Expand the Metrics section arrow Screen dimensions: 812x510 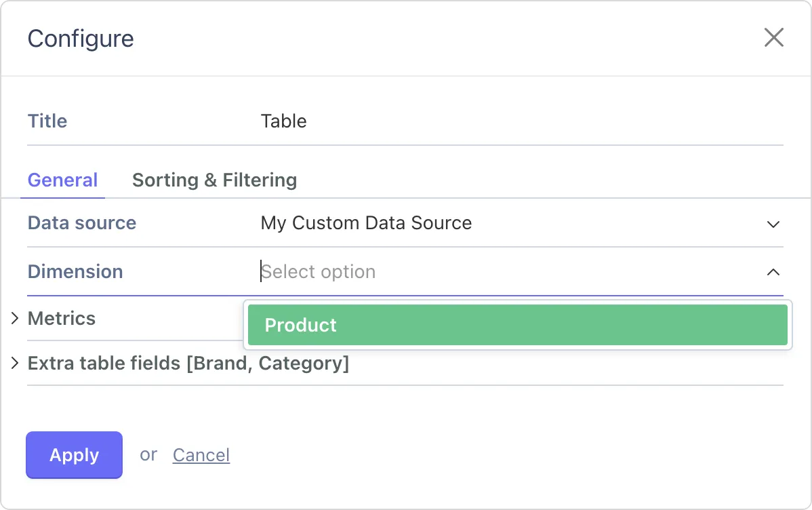15,319
